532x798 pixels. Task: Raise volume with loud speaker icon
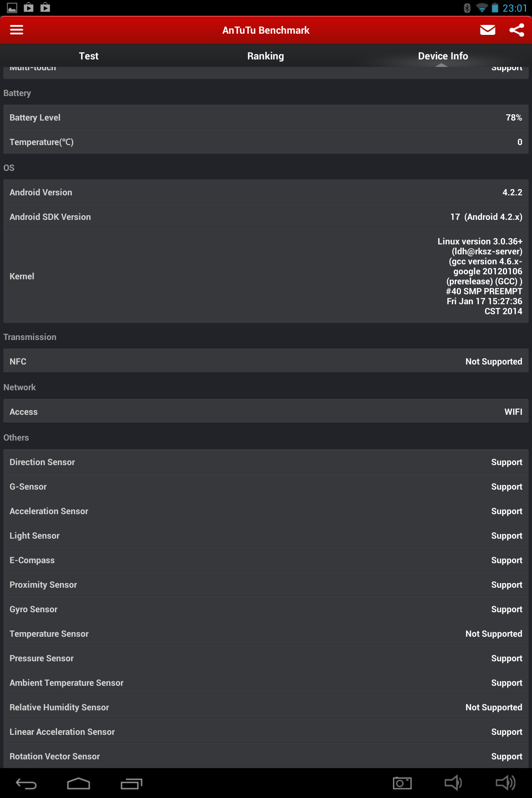click(505, 783)
